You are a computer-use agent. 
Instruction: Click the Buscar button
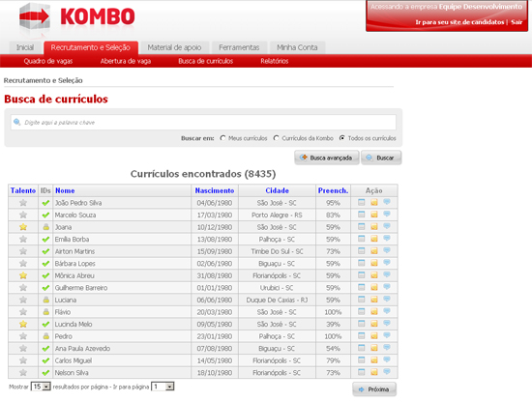click(381, 158)
